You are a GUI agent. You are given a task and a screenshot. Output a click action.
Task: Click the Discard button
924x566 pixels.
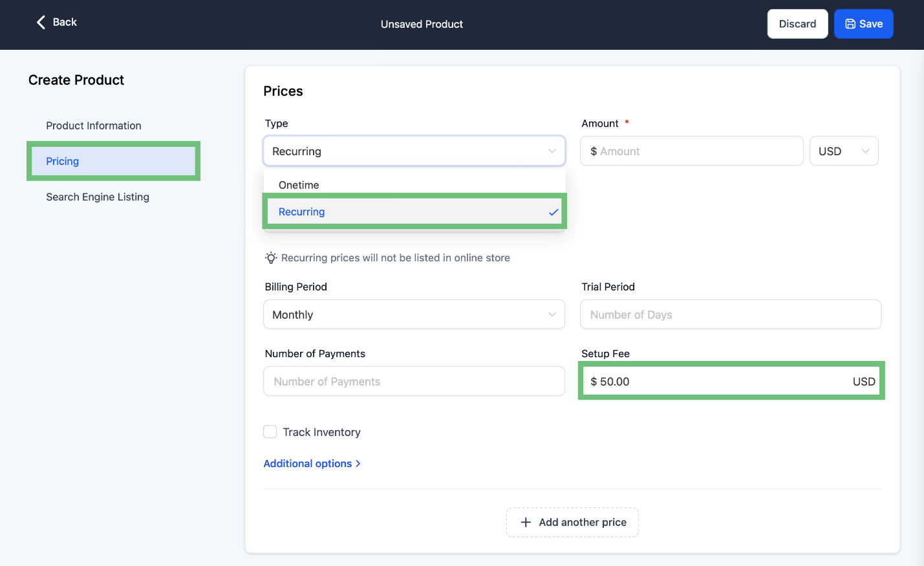pos(797,24)
